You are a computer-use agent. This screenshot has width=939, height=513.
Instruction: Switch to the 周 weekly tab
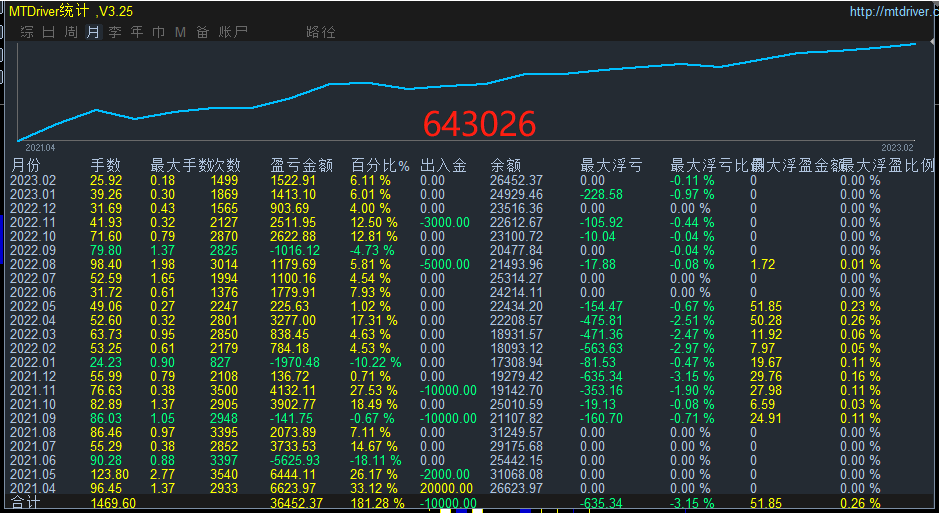coord(71,32)
